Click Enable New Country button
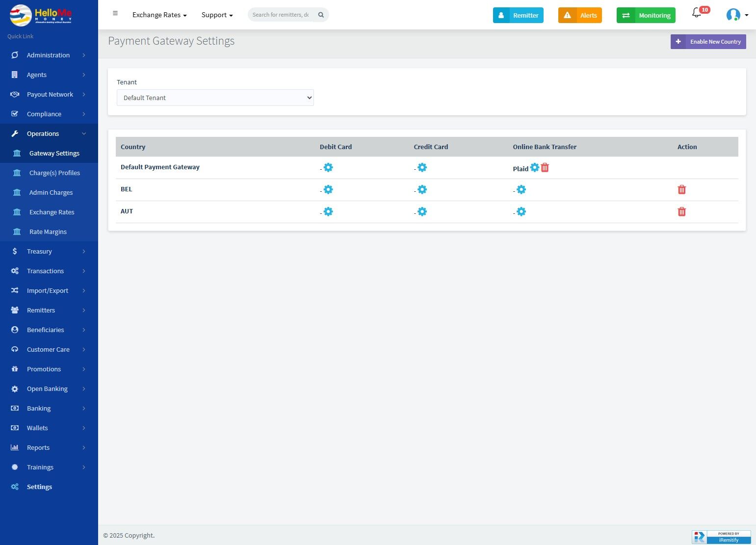Viewport: 756px width, 545px height. [x=708, y=42]
